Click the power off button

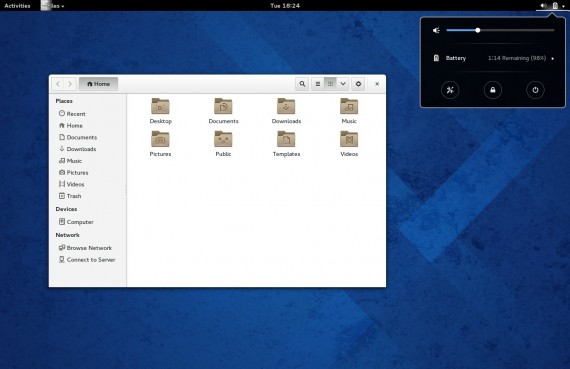[535, 90]
